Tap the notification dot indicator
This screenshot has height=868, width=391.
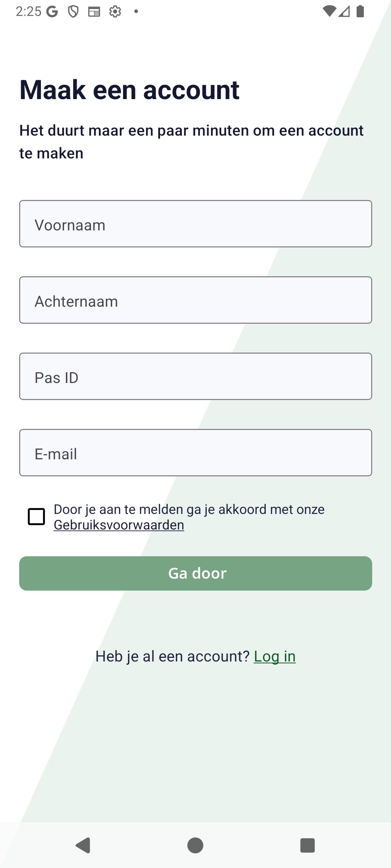[136, 12]
